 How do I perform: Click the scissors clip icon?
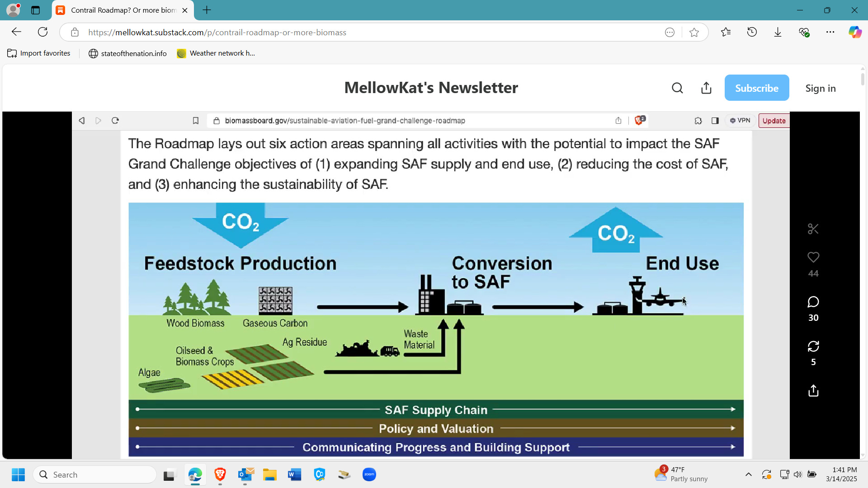coord(813,229)
